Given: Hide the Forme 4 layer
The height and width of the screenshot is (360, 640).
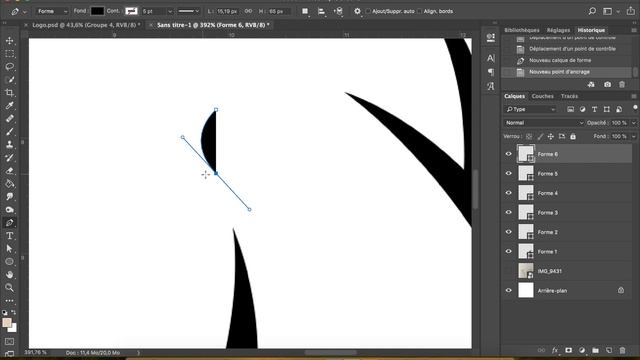Looking at the screenshot, I should [x=509, y=193].
